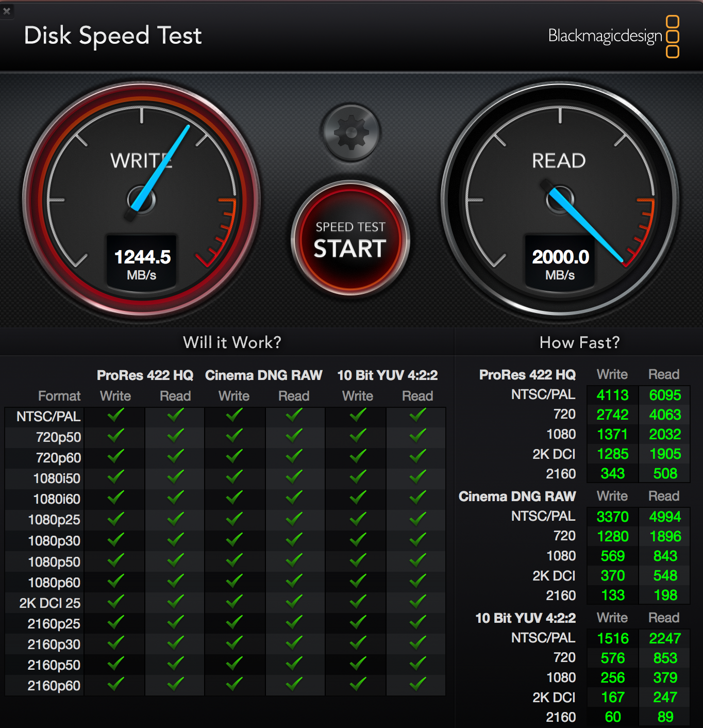This screenshot has width=703, height=728.
Task: Click the ProRes 2160 read value 508
Action: pos(665,473)
